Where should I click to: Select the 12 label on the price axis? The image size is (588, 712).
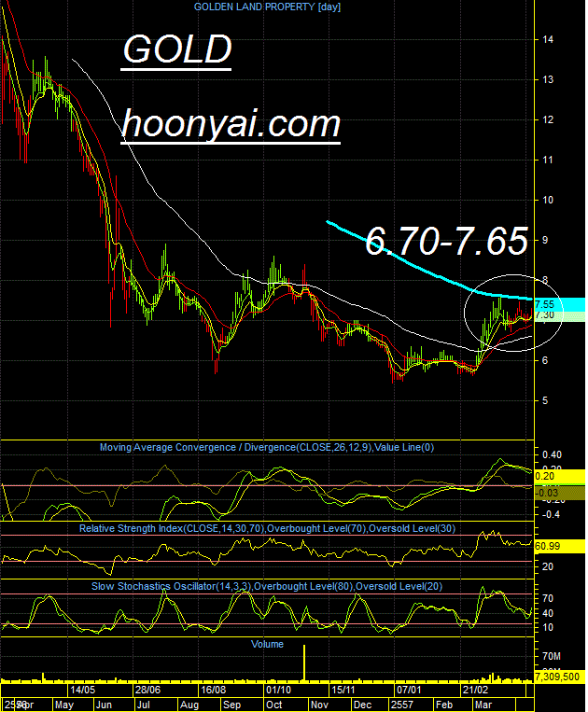coord(548,119)
